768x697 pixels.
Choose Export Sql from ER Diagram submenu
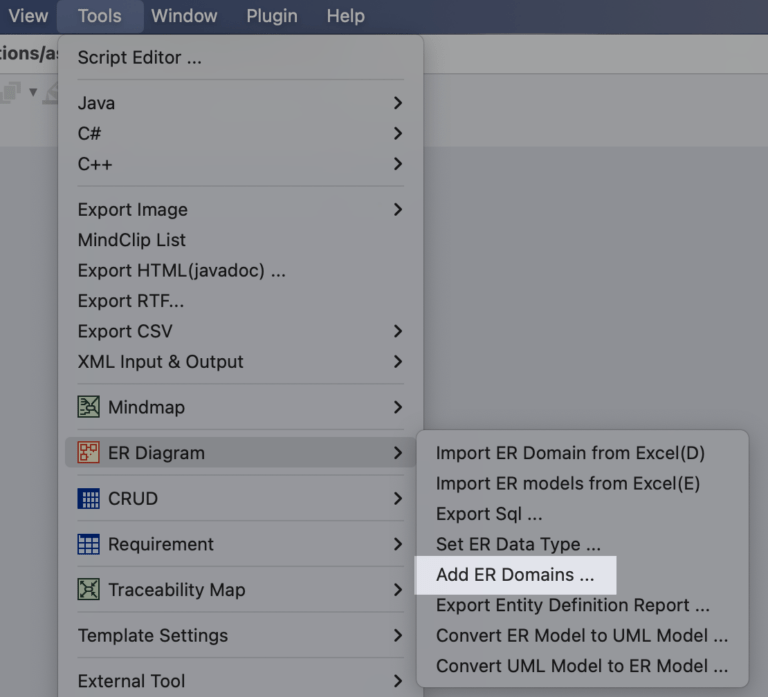point(489,514)
